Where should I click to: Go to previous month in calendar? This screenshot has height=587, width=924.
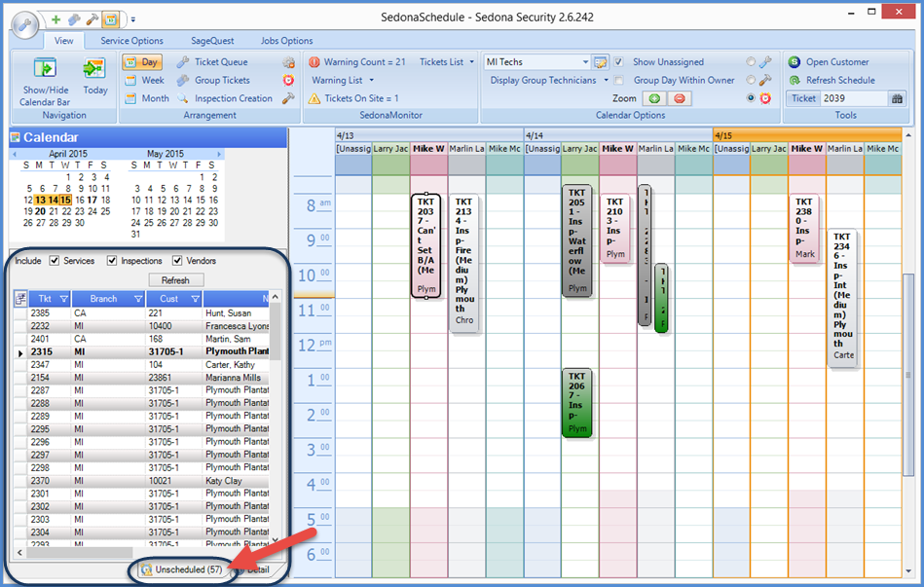coord(15,154)
